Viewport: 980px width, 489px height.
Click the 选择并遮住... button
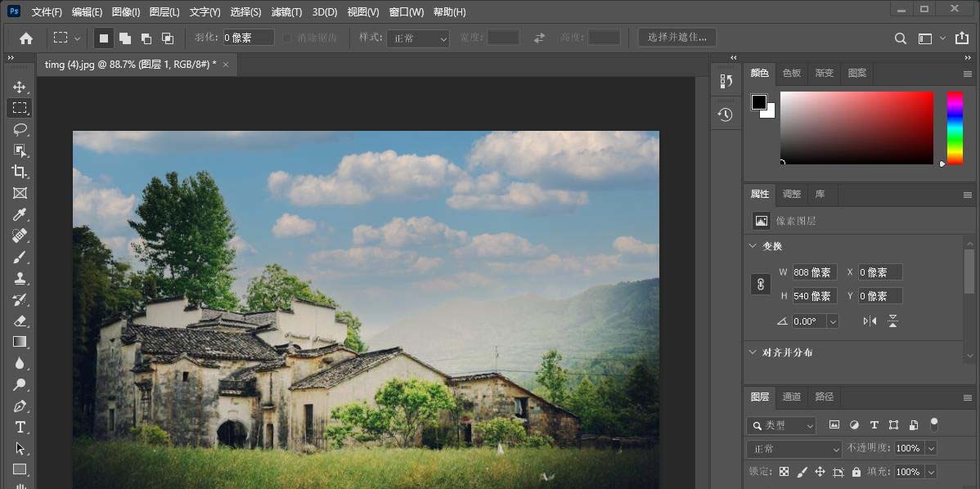pos(677,38)
